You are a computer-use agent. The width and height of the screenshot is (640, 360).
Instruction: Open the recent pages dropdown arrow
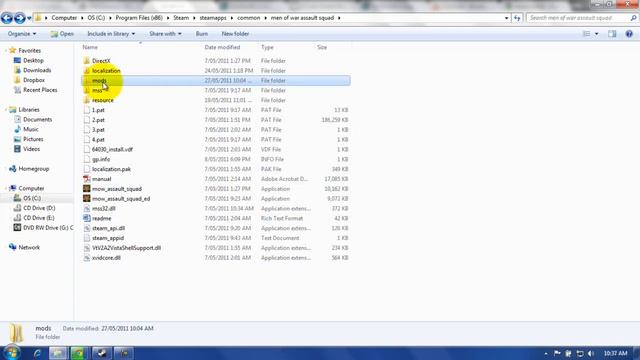[29, 18]
